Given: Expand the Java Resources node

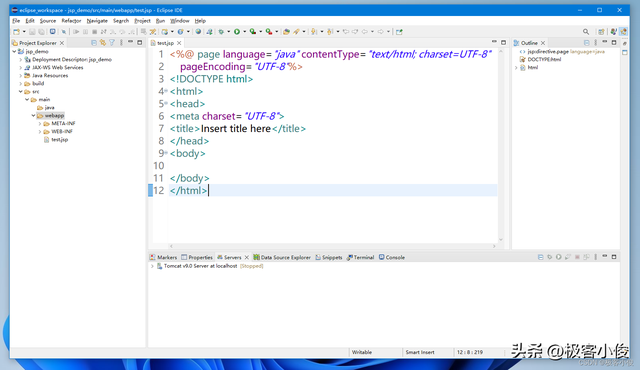Looking at the screenshot, I should 21,75.
